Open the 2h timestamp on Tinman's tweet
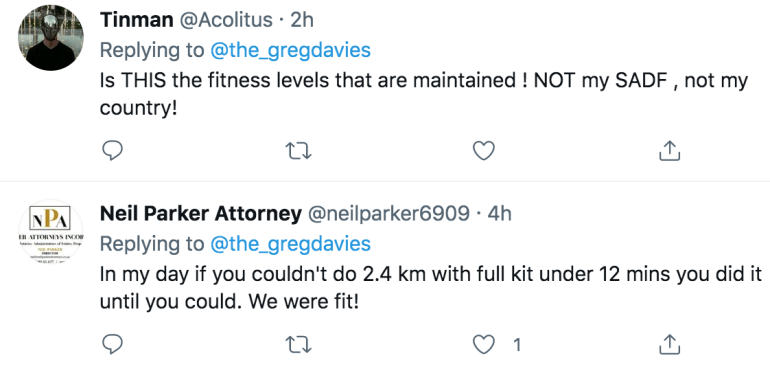The image size is (770, 371). [x=302, y=20]
